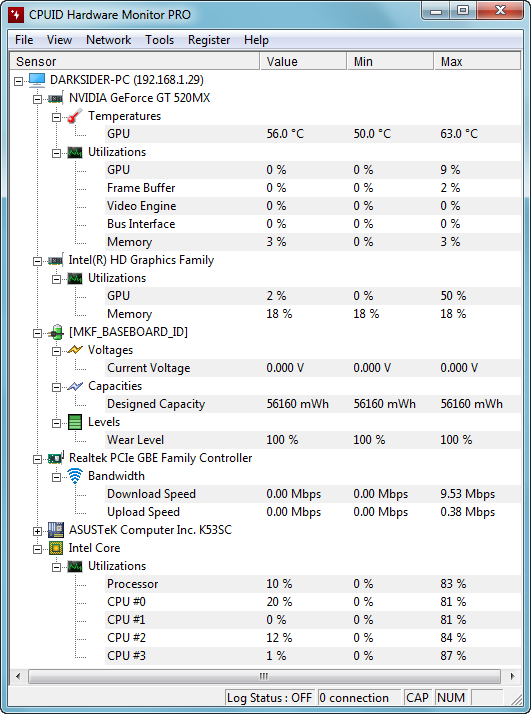Screen dimensions: 531x714
Task: Open the Register menu
Action: (x=209, y=40)
